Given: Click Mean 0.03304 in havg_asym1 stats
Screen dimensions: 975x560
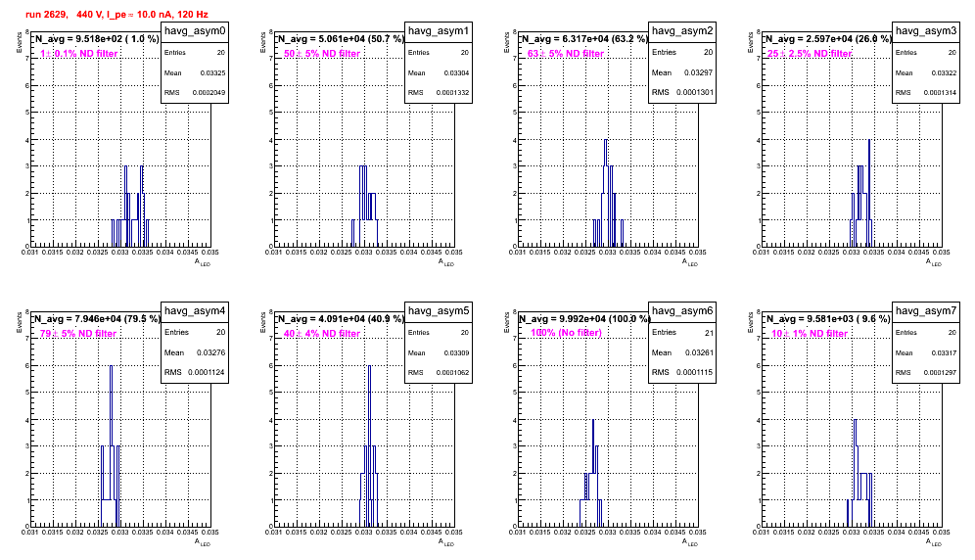Looking at the screenshot, I should point(439,72).
